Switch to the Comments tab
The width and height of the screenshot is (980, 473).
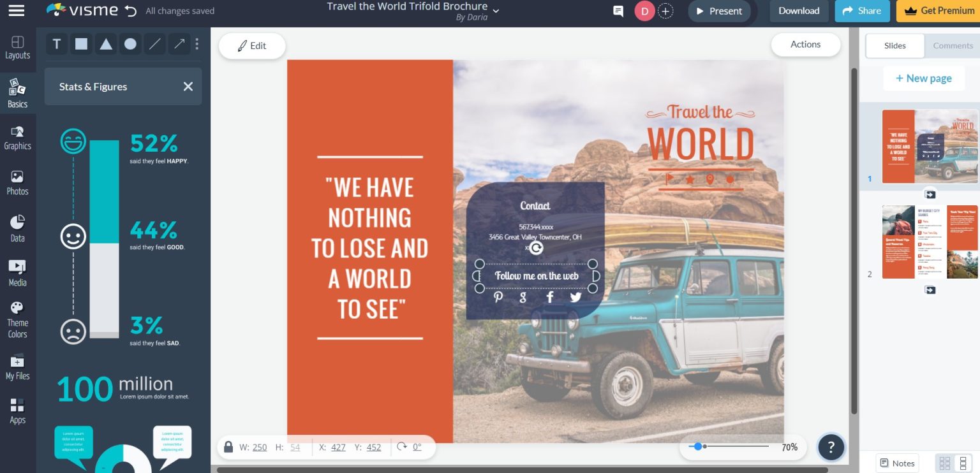(x=953, y=45)
